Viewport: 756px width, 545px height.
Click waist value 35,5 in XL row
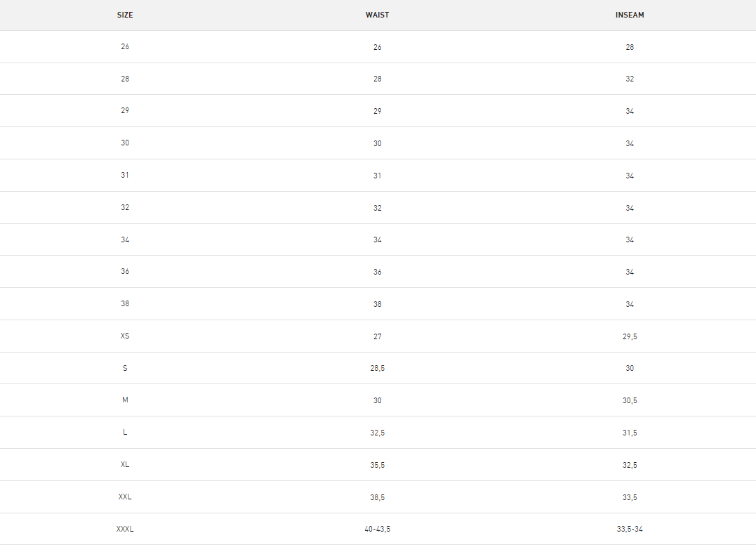click(377, 466)
